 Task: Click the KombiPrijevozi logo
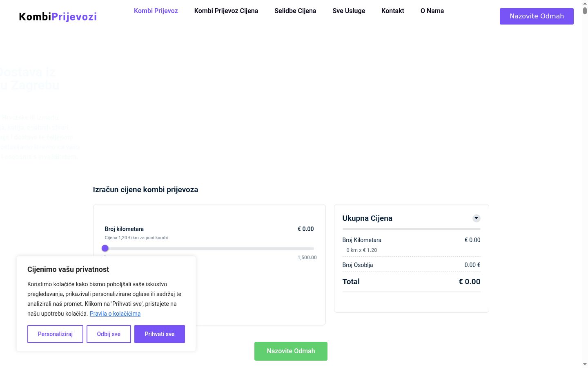click(58, 16)
